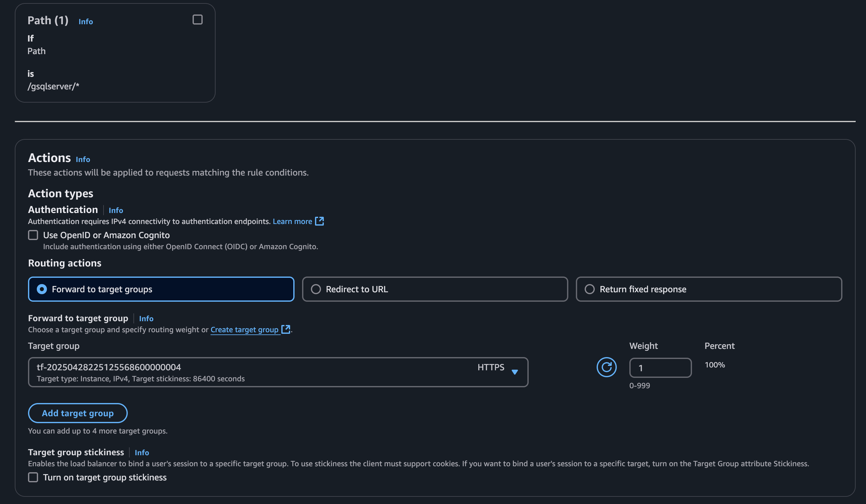This screenshot has width=866, height=504.
Task: Click Info link next to Actions heading
Action: (83, 160)
